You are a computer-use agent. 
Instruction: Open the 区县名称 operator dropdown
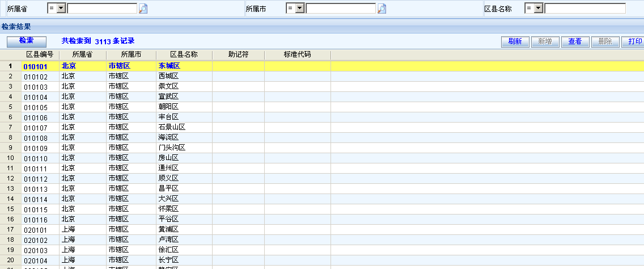[539, 9]
